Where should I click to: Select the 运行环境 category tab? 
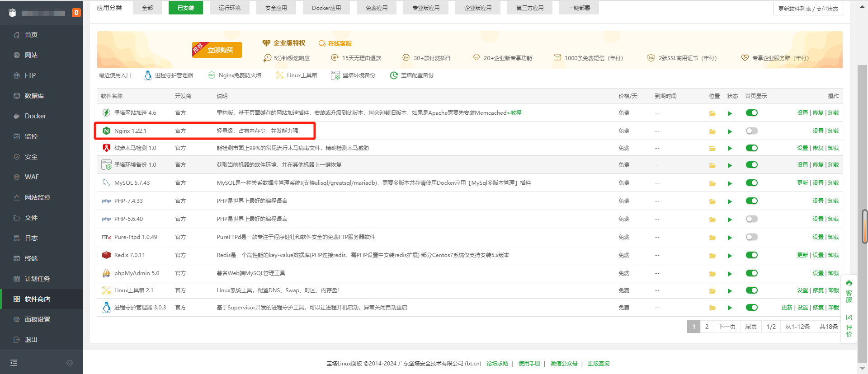pos(230,8)
